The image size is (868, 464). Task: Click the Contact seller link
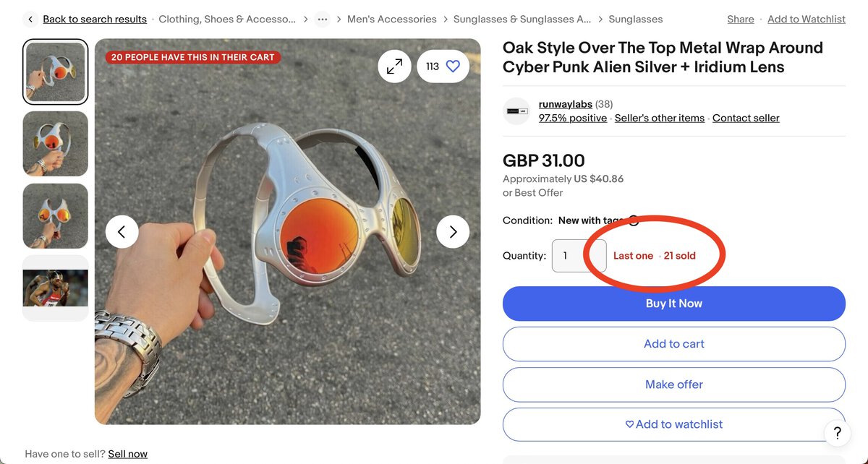pyautogui.click(x=746, y=118)
